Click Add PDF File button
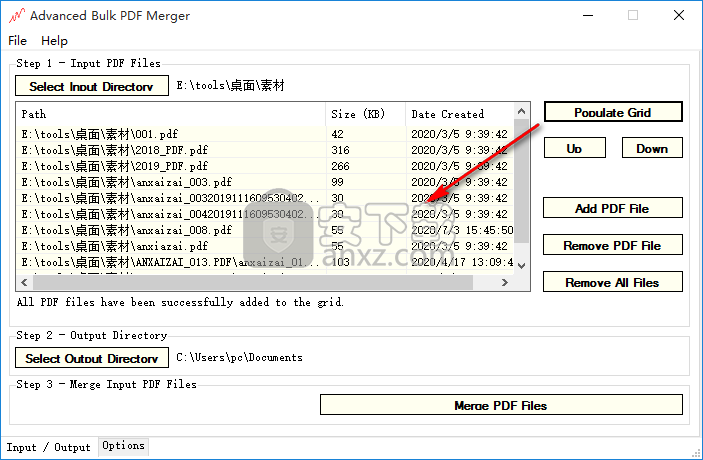The width and height of the screenshot is (703, 460). coord(613,208)
